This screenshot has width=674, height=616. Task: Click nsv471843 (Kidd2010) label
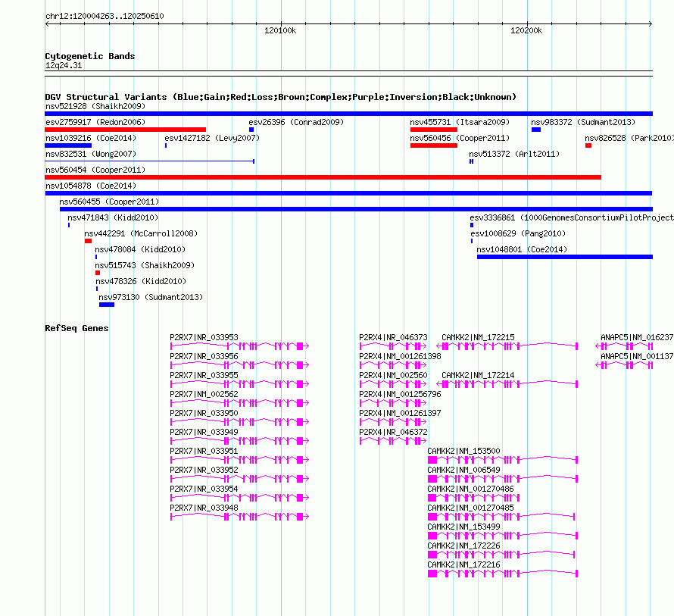click(x=113, y=217)
